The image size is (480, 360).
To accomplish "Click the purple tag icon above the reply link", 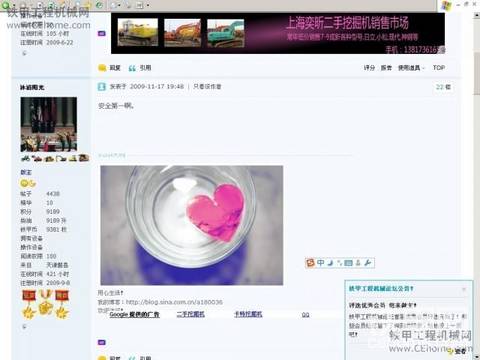I will 102,33.
